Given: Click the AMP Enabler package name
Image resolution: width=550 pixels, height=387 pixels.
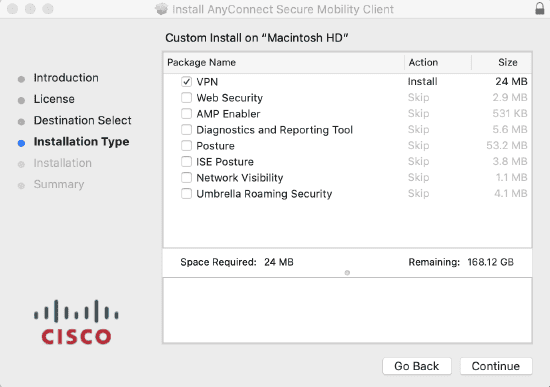Looking at the screenshot, I should coord(228,114).
